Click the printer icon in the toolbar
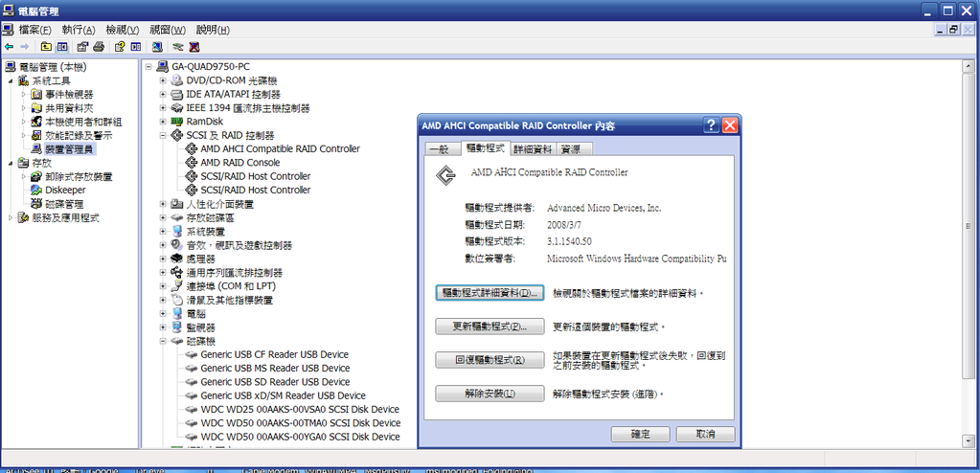The image size is (980, 473). pos(98,47)
